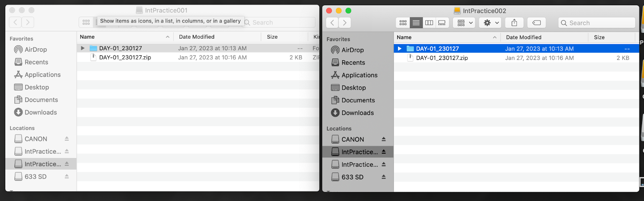Image resolution: width=644 pixels, height=201 pixels.
Task: Go forward in the IntPractice001 window
Action: click(x=28, y=23)
